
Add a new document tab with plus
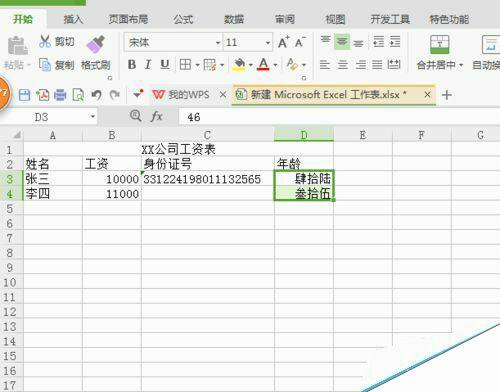tap(447, 95)
